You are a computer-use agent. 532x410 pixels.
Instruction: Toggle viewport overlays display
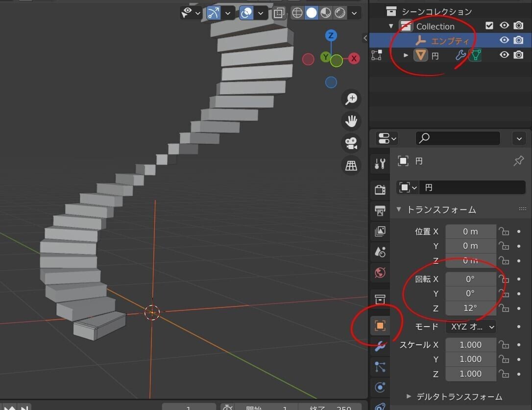(x=246, y=13)
